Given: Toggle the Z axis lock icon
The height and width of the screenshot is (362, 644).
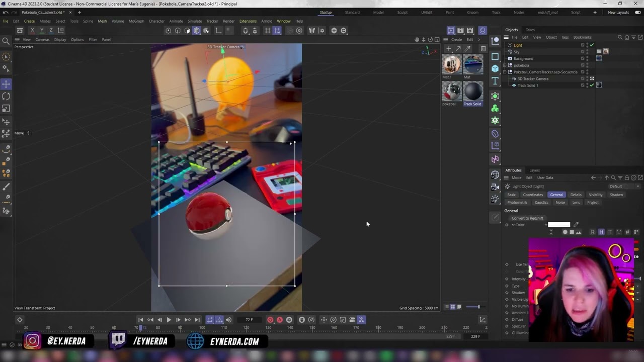Looking at the screenshot, I should pyautogui.click(x=51, y=31).
